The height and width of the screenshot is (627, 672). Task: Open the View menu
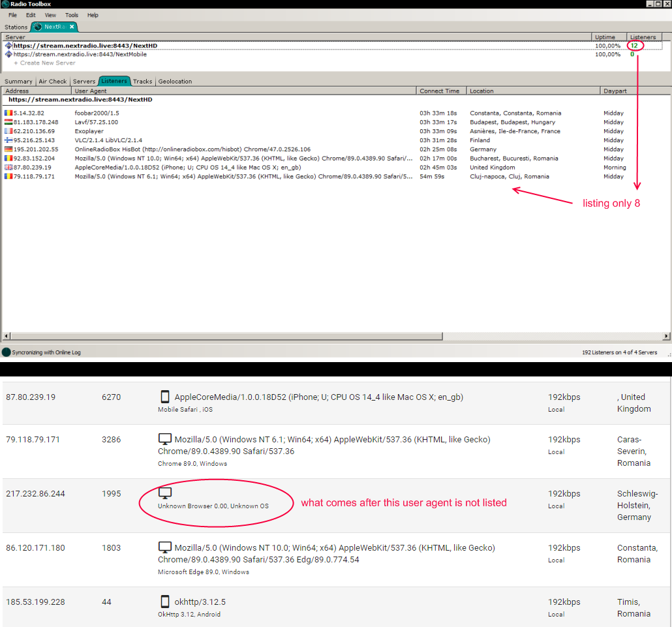(50, 15)
